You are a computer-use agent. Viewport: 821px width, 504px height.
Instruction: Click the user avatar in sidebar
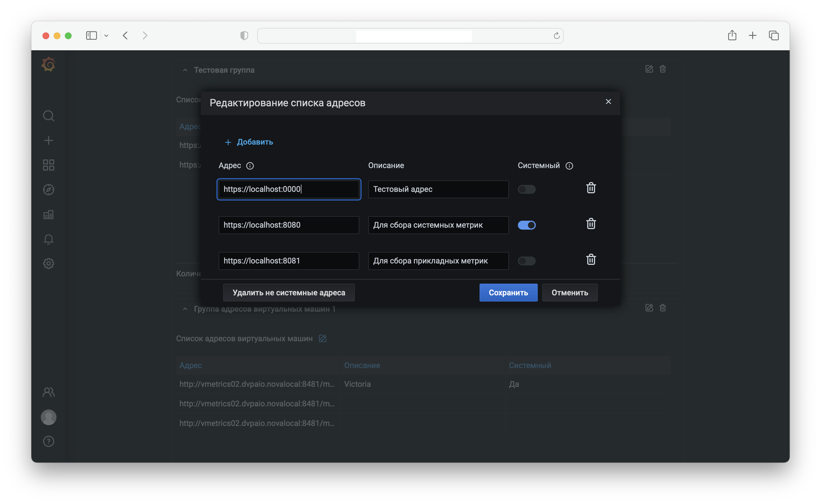(49, 417)
